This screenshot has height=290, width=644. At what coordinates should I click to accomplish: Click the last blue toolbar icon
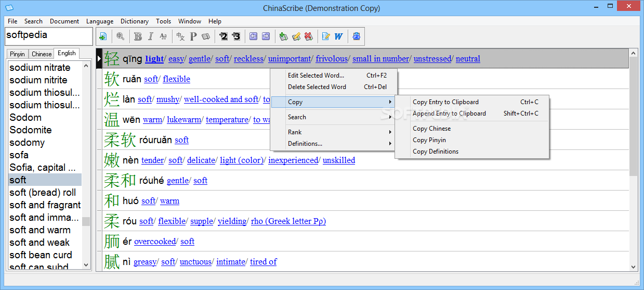click(356, 36)
